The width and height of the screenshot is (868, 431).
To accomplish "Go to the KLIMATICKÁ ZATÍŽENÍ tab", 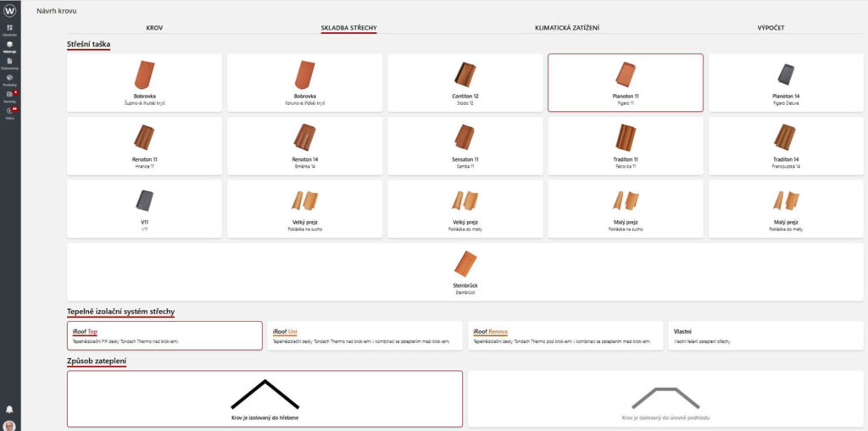I will 566,28.
